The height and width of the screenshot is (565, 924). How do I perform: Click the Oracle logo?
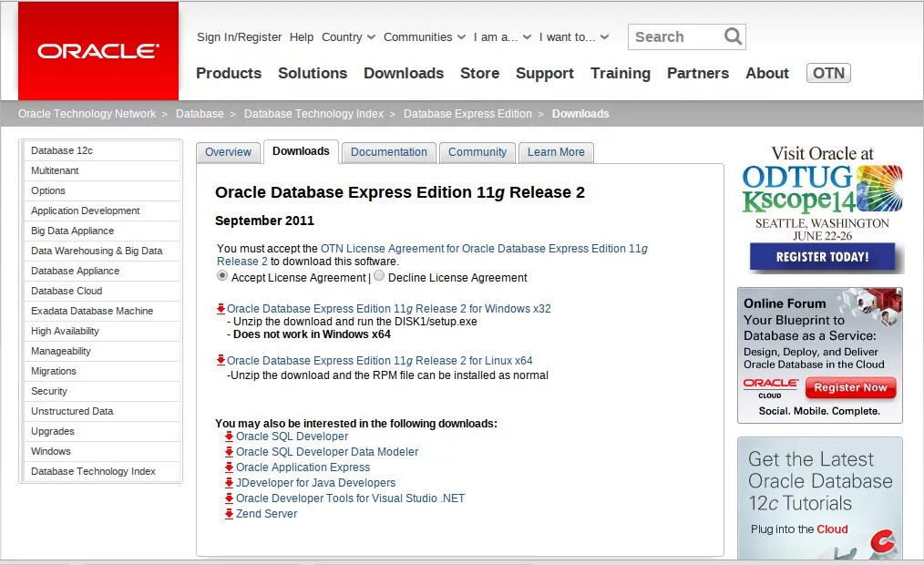pyautogui.click(x=98, y=51)
